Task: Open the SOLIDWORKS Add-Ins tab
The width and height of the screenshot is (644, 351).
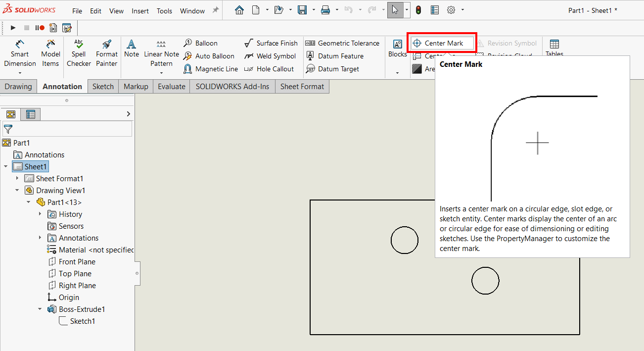Action: pyautogui.click(x=232, y=86)
